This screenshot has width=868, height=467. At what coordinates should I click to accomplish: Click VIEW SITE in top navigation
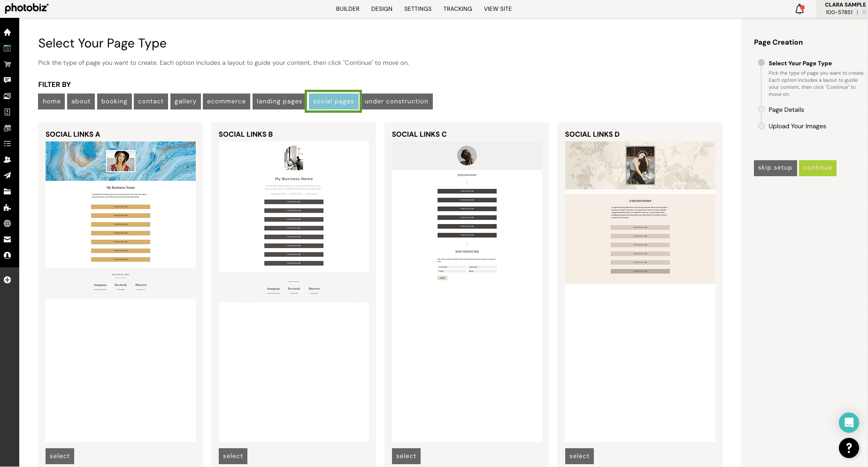tap(498, 9)
